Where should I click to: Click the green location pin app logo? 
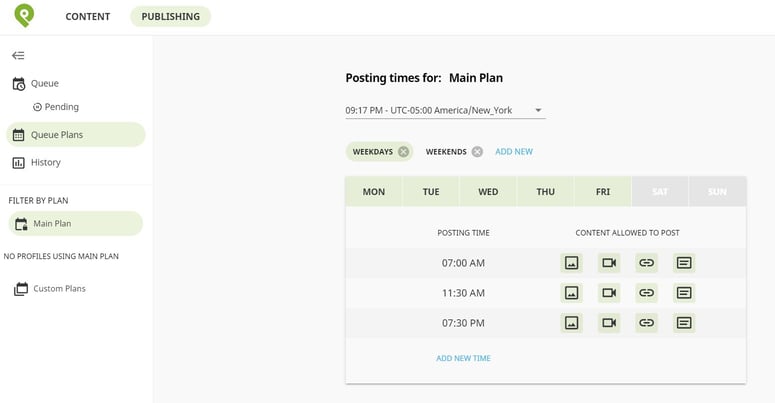(23, 15)
